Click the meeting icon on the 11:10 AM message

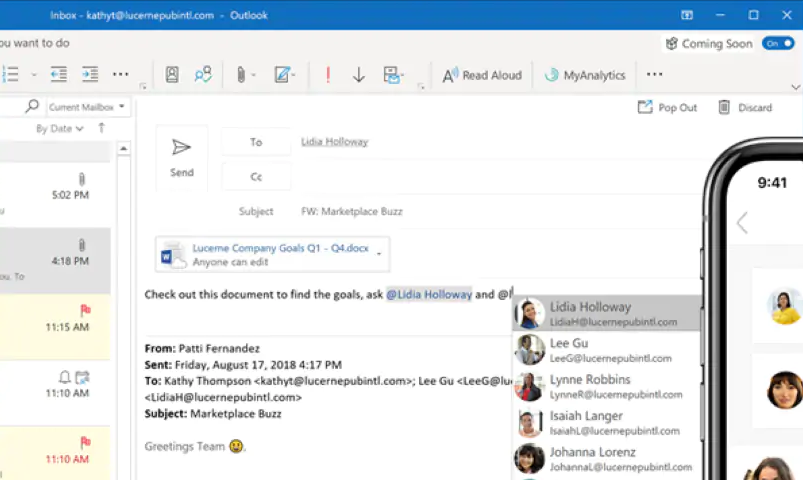pos(82,378)
